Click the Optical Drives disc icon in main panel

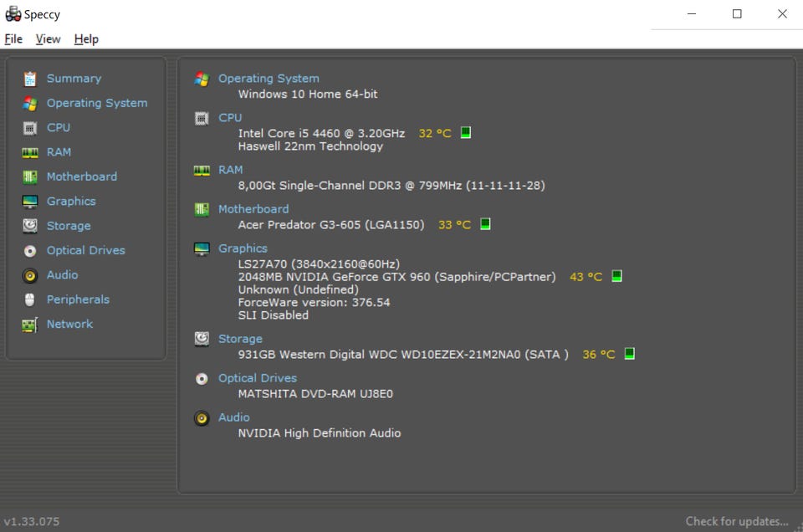tap(202, 378)
